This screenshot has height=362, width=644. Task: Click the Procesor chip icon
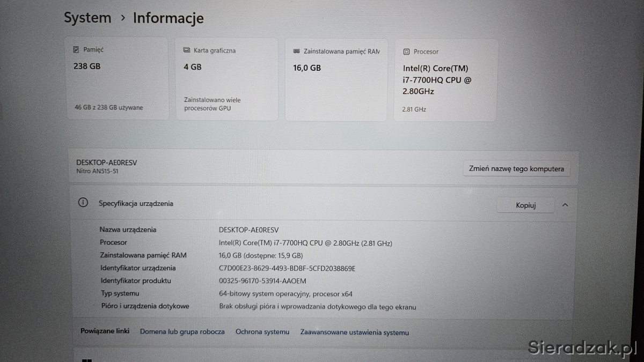pos(406,52)
